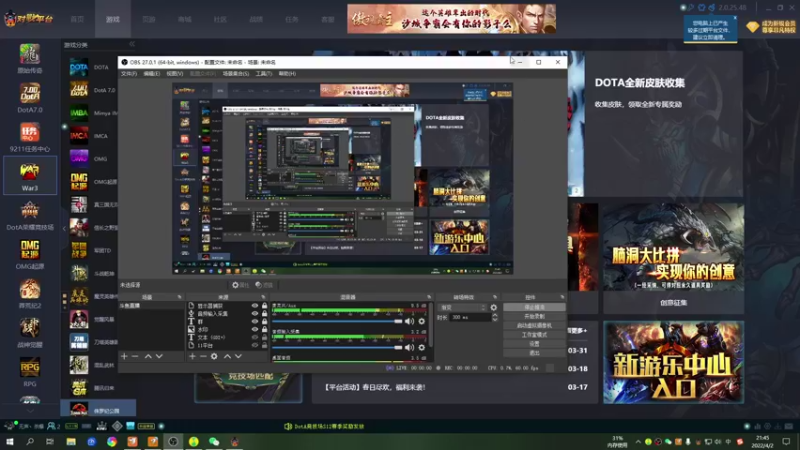Add a new source with the plus icon

click(x=192, y=356)
